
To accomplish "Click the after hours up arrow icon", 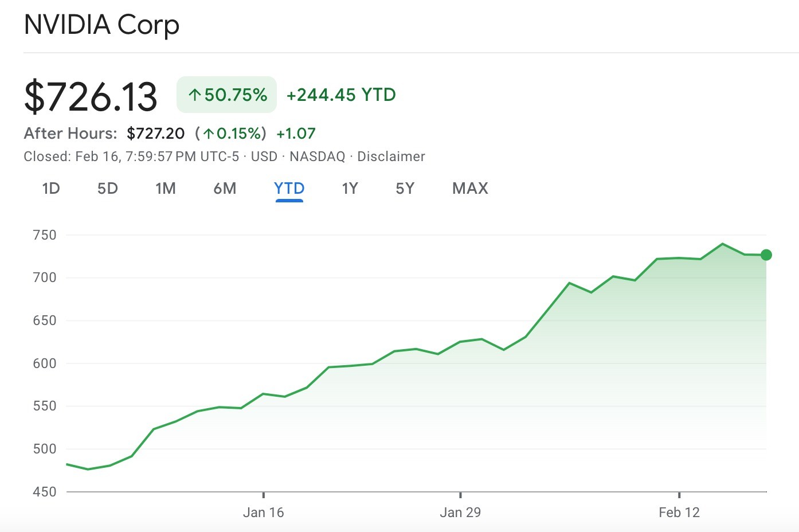I will tap(209, 134).
